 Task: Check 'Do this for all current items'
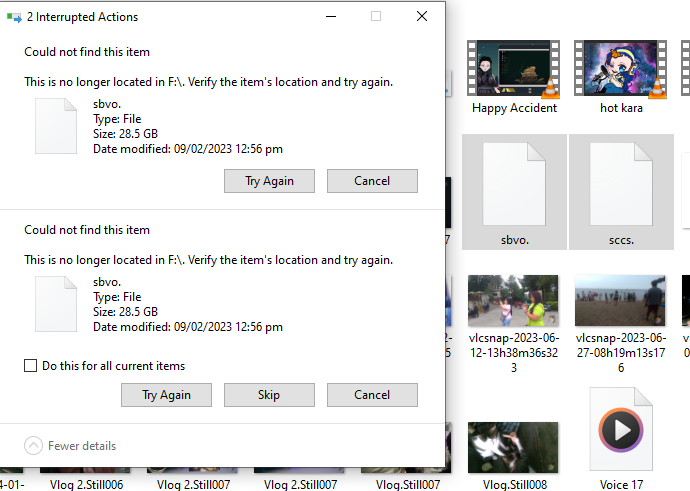pos(30,366)
